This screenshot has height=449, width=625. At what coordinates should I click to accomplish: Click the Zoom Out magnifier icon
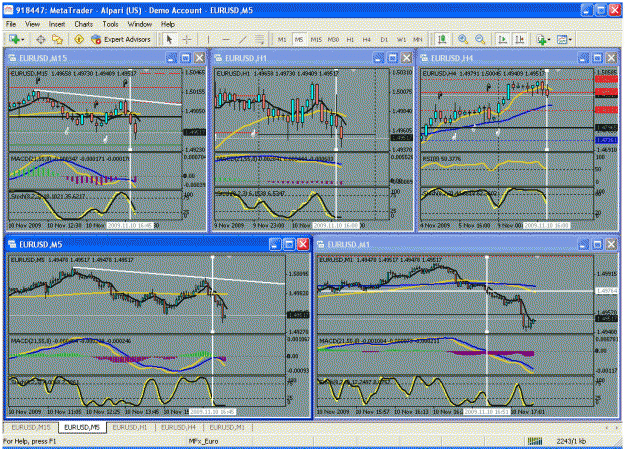tap(480, 39)
